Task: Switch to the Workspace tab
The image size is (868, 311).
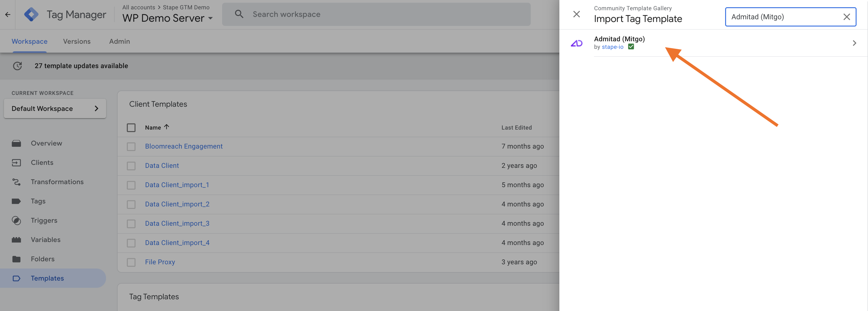Action: pos(30,41)
